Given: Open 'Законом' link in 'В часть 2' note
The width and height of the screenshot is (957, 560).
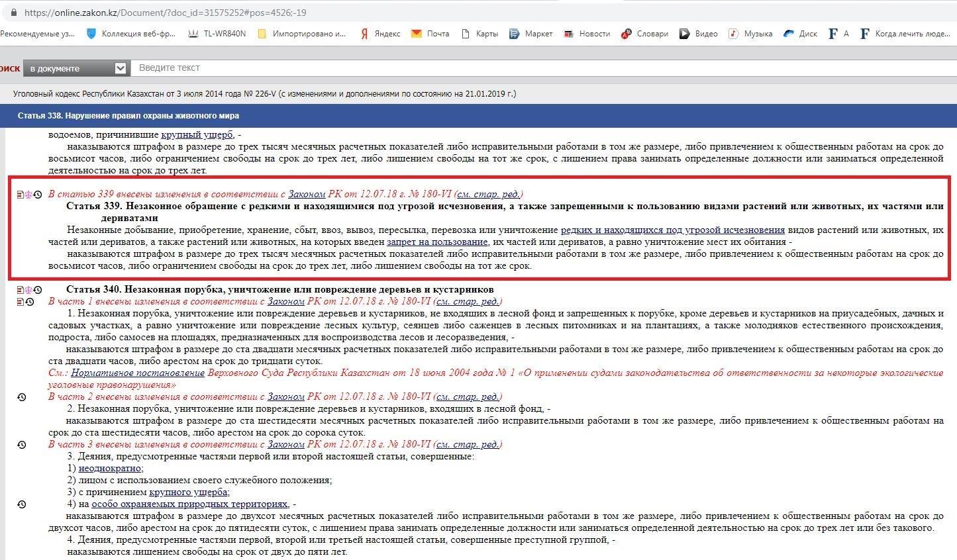Looking at the screenshot, I should pos(286,397).
